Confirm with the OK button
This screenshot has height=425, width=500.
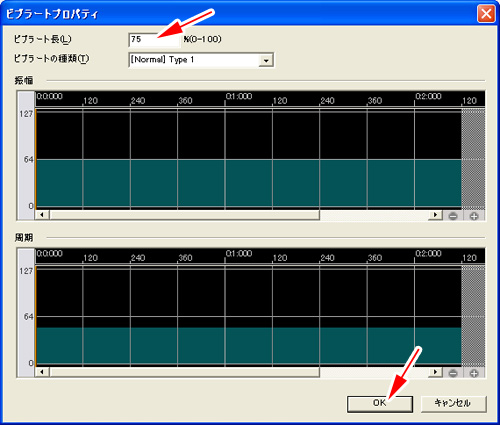380,404
